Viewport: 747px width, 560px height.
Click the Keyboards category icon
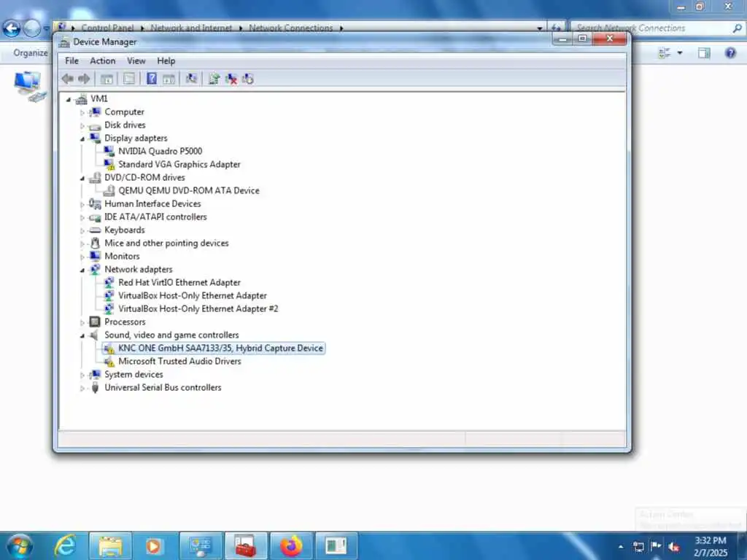(95, 230)
